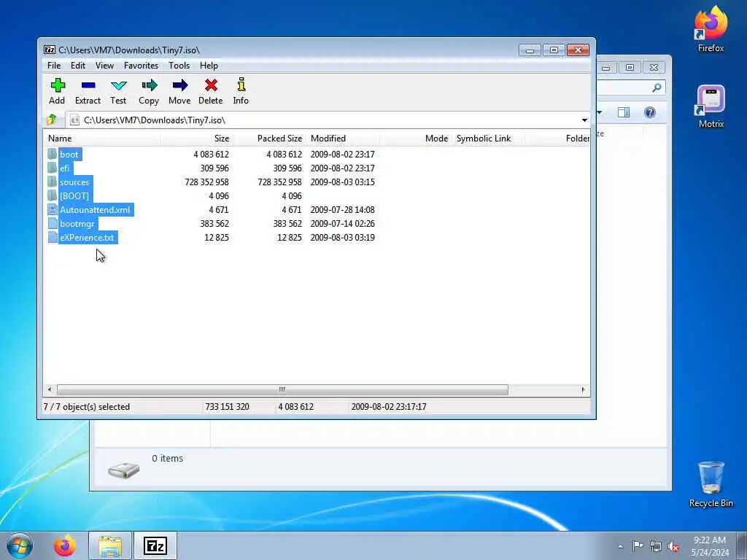Click the 2009-07-14 02:26 modified date

point(343,223)
